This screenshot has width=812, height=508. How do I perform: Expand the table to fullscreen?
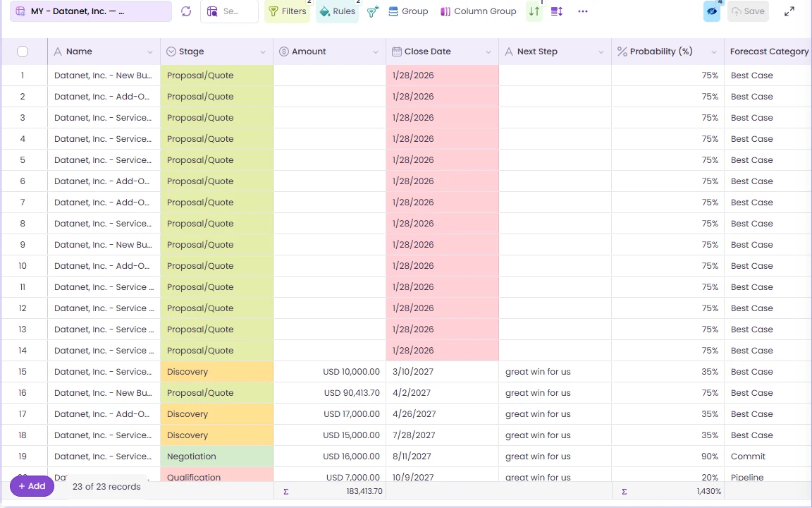tap(789, 11)
